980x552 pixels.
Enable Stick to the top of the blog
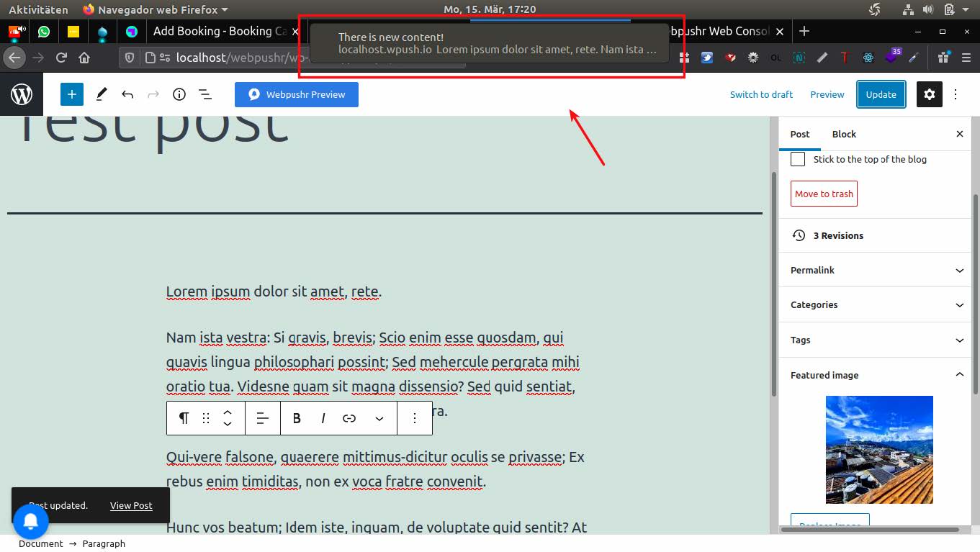point(798,159)
